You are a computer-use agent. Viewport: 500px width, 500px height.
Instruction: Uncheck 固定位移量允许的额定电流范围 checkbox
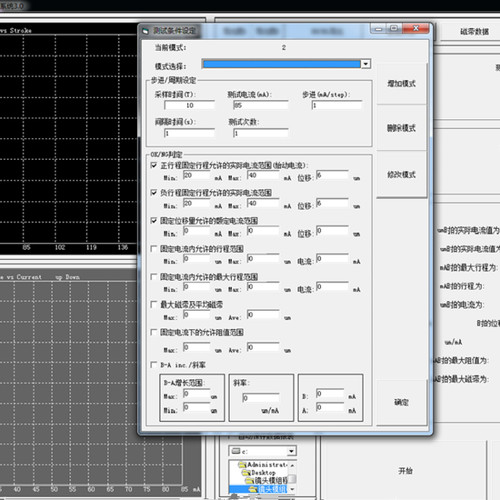click(154, 220)
